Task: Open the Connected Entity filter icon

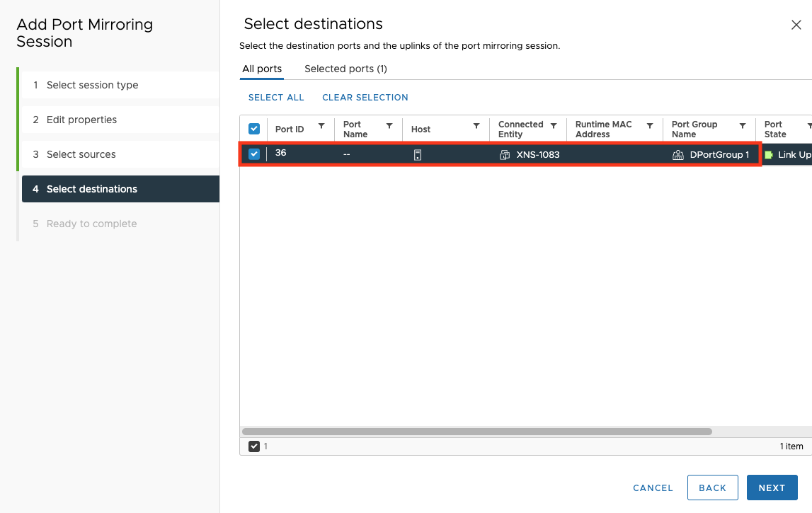Action: (x=554, y=126)
